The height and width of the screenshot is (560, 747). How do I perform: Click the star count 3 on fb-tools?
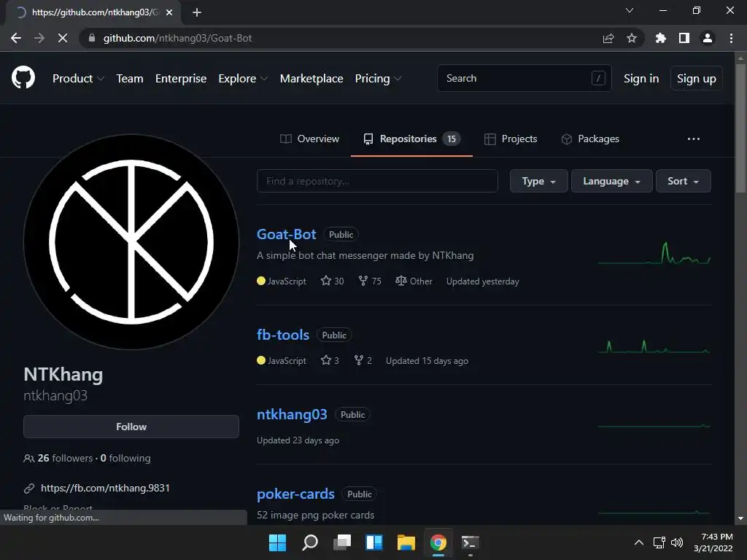(x=330, y=360)
